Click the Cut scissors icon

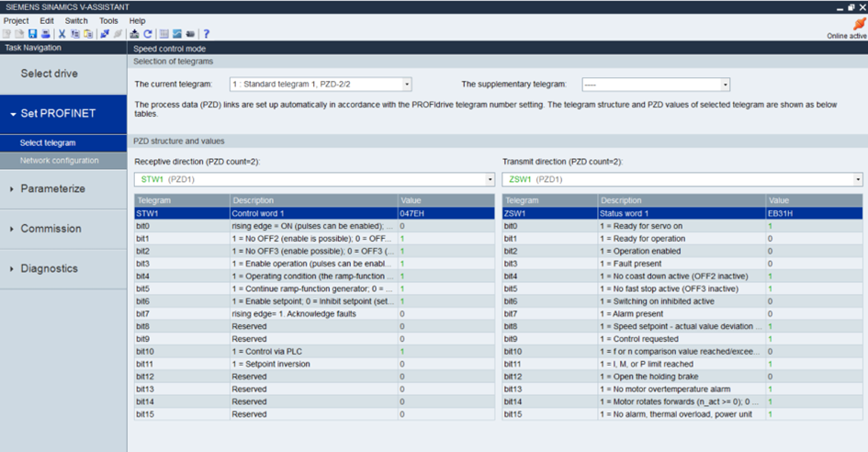tap(62, 34)
